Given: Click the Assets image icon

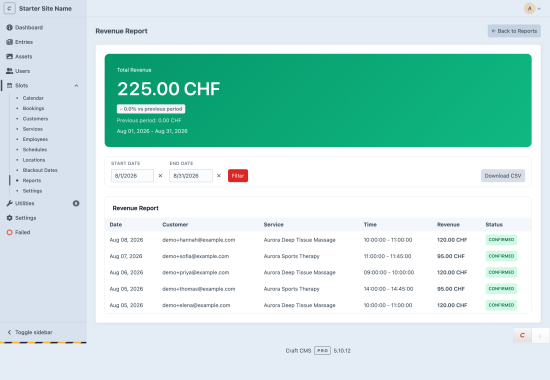Looking at the screenshot, I should (9, 56).
